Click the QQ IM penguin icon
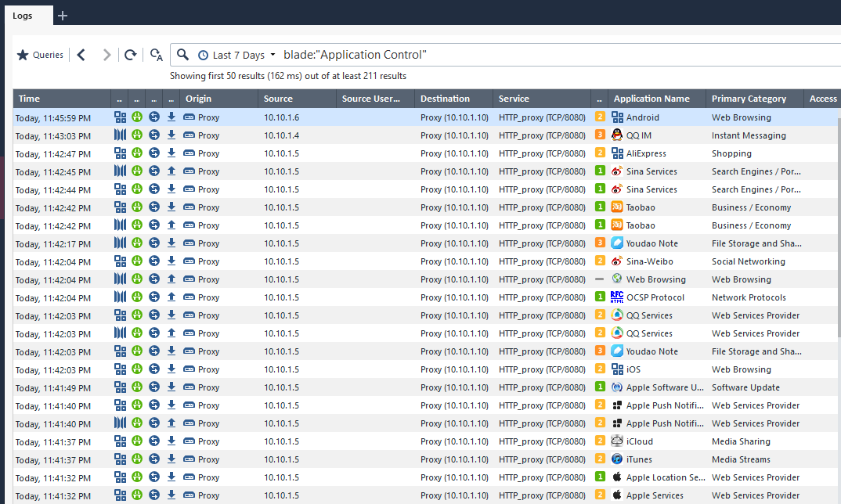The width and height of the screenshot is (841, 504). pyautogui.click(x=617, y=135)
